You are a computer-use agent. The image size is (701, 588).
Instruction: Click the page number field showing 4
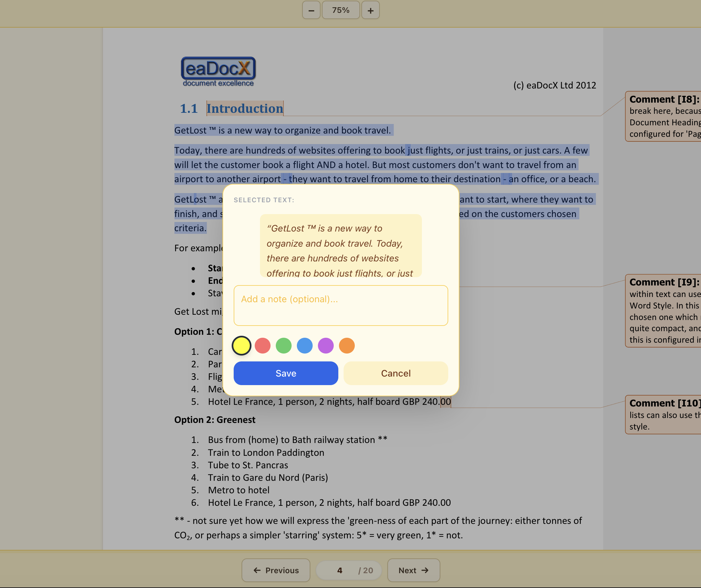point(340,570)
